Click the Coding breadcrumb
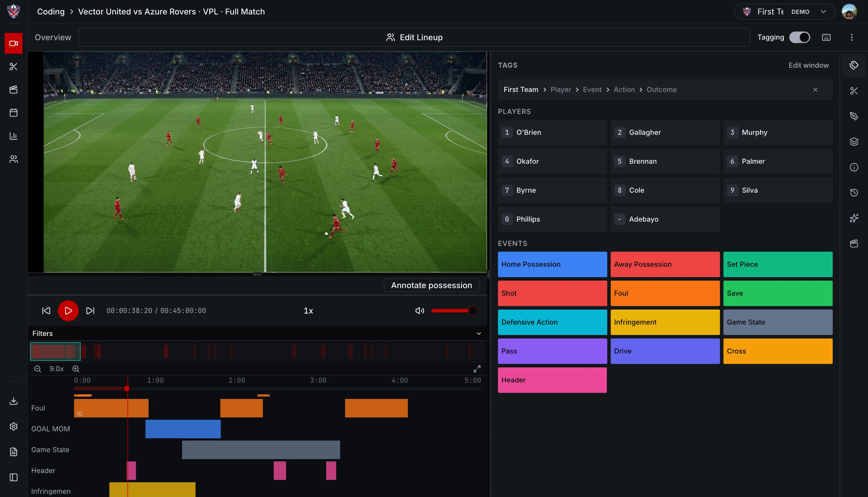868x497 pixels. pyautogui.click(x=51, y=12)
